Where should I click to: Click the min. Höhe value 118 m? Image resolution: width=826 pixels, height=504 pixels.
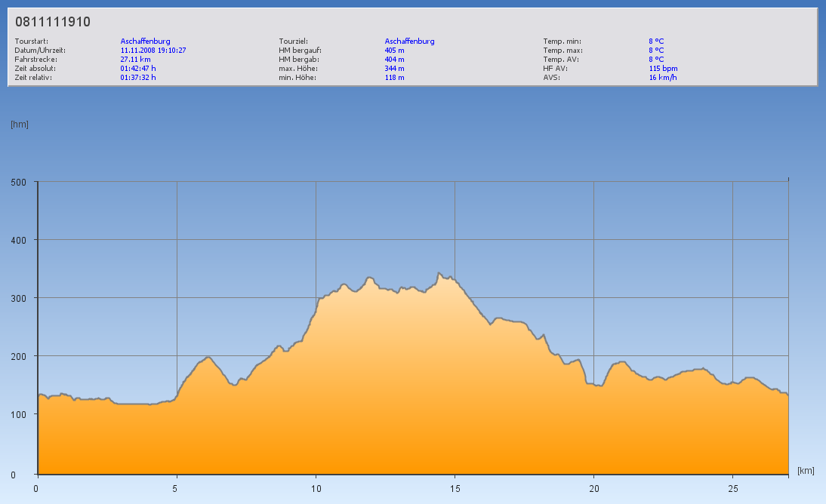click(394, 78)
